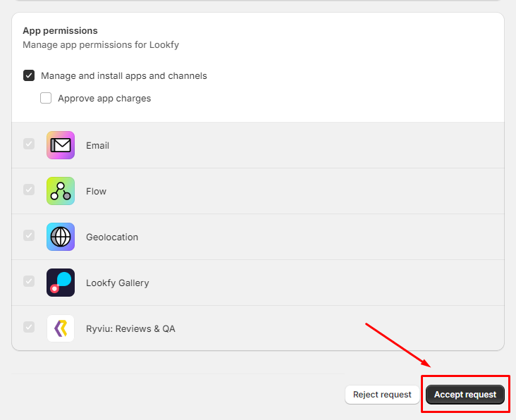Toggle the Flow app checkbox
This screenshot has height=420, width=516.
29,190
